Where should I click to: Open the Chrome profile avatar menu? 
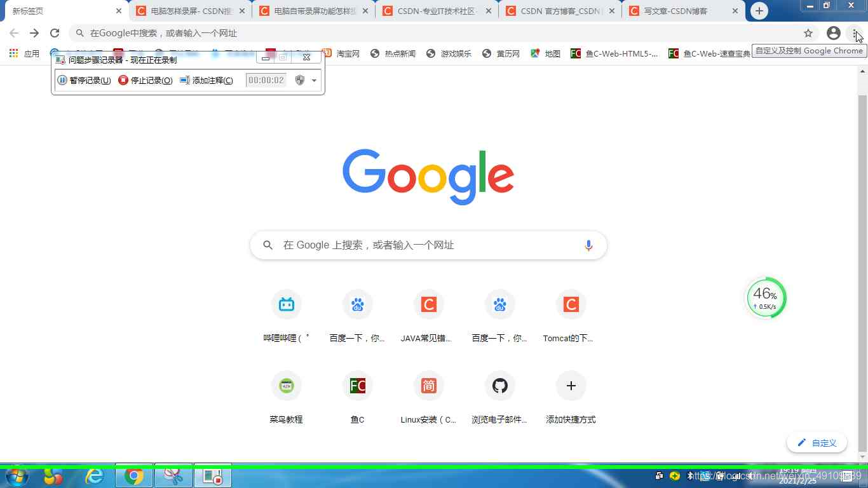coord(834,33)
